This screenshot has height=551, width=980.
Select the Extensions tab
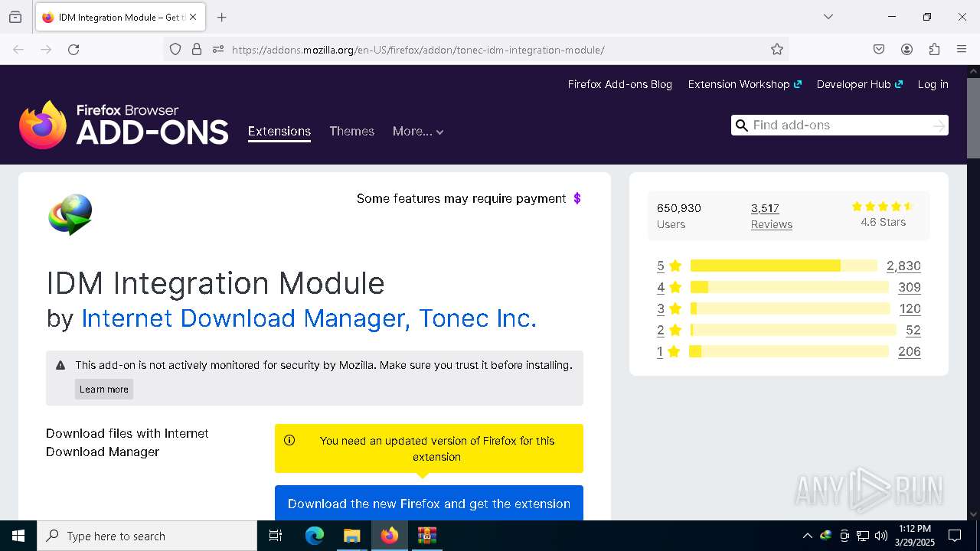pyautogui.click(x=279, y=132)
